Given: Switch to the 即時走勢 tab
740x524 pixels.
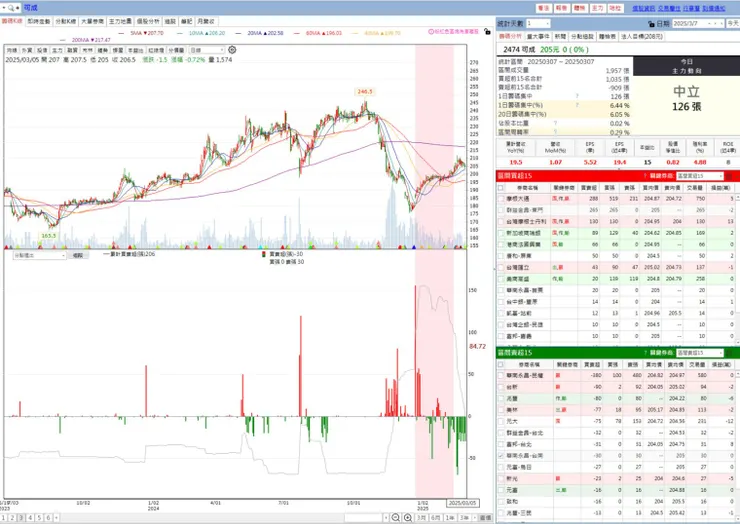Looking at the screenshot, I should pyautogui.click(x=39, y=22).
